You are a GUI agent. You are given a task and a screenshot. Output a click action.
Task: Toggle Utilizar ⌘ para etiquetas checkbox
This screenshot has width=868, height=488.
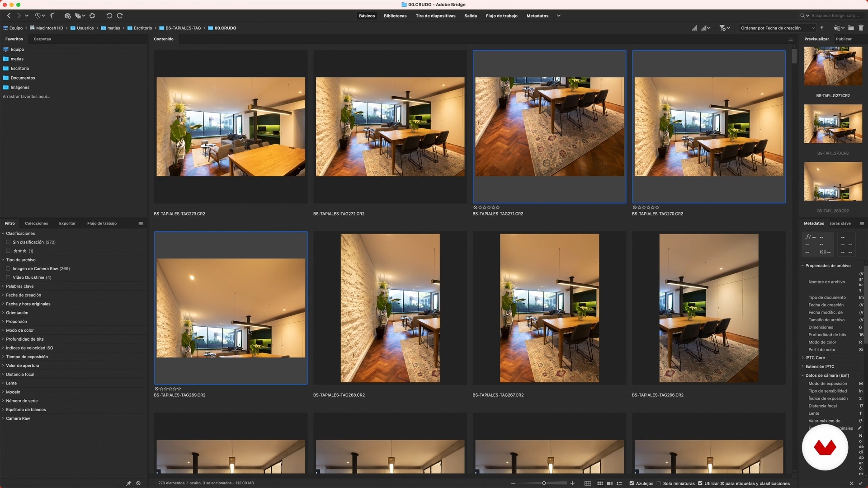tap(700, 483)
